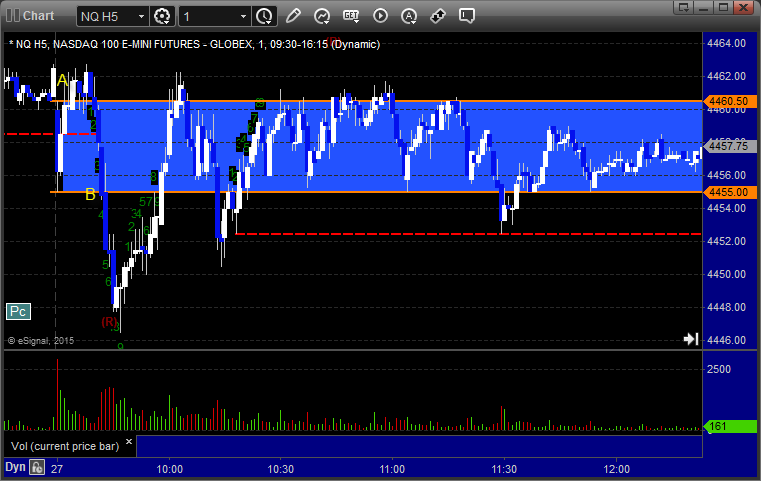Select the pencil drawing tool
The width and height of the screenshot is (761, 481).
293,16
